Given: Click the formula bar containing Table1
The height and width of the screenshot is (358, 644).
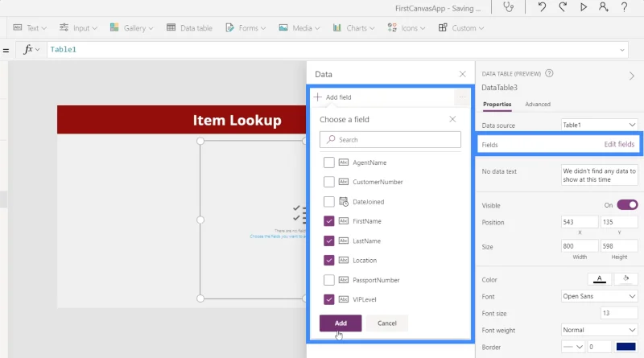Looking at the screenshot, I should 337,50.
